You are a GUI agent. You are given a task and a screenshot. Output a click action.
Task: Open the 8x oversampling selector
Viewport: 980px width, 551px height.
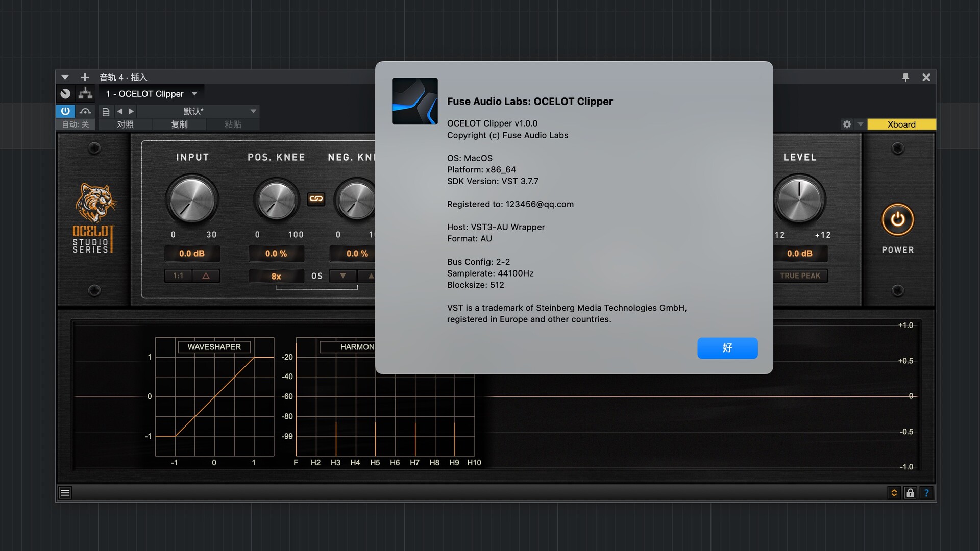(x=276, y=276)
